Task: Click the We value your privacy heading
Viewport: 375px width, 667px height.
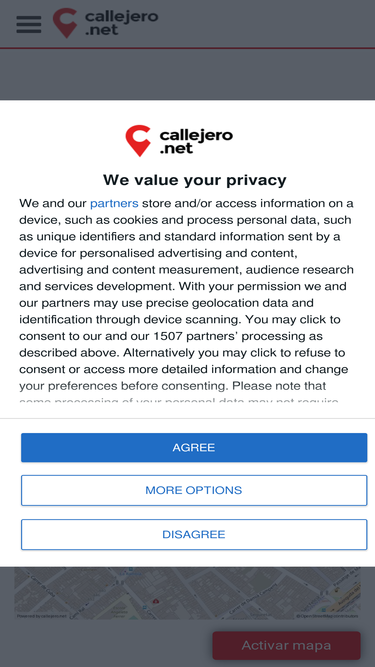Action: (194, 180)
